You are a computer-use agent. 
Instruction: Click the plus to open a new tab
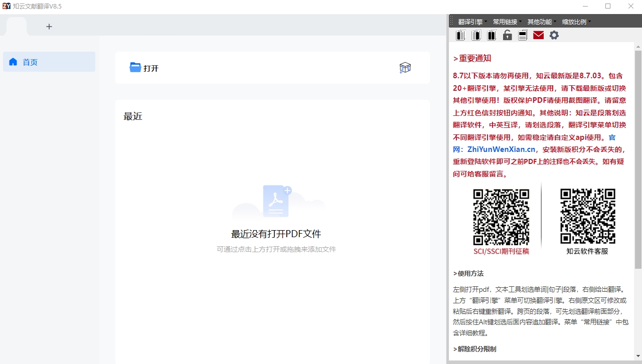[x=49, y=27]
